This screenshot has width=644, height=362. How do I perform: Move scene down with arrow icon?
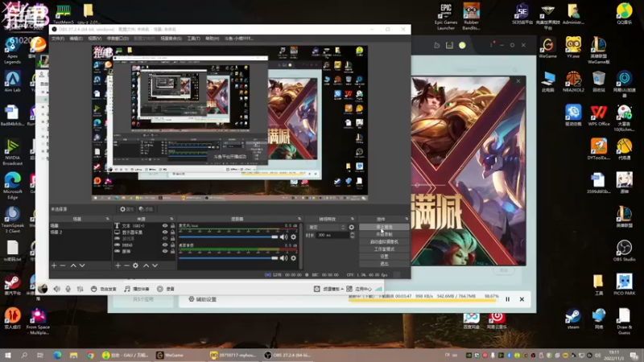(82, 265)
